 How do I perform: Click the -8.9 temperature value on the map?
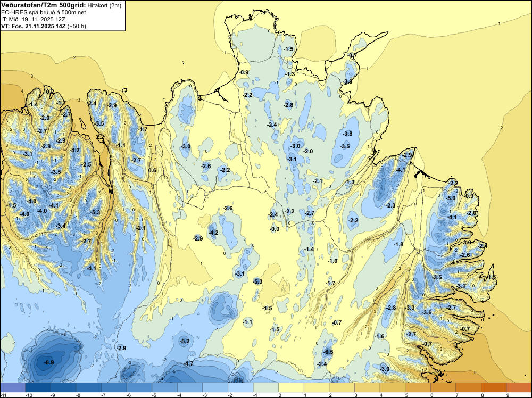point(49,362)
